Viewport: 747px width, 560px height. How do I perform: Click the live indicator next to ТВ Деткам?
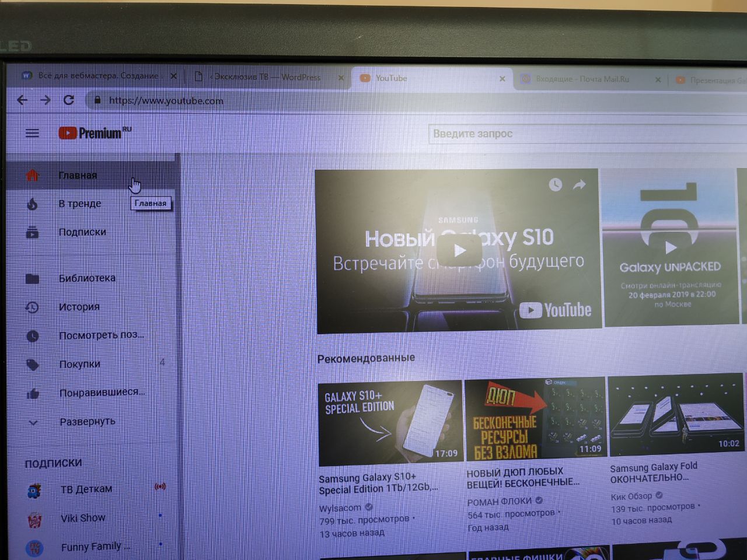click(x=160, y=487)
